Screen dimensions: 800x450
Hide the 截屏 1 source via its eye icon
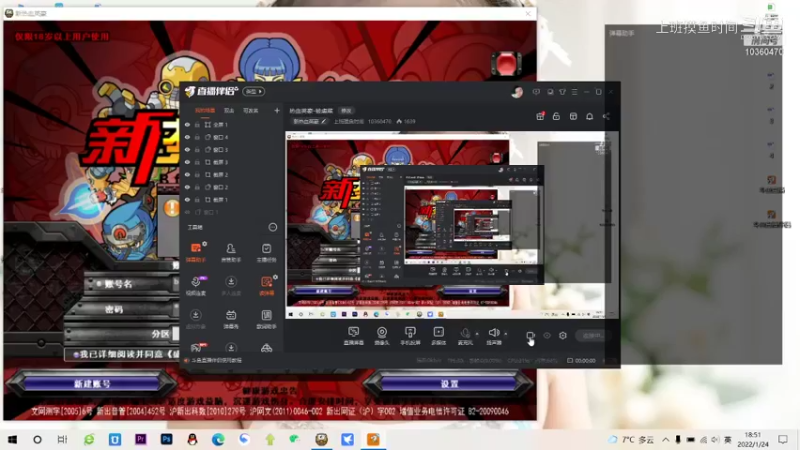187,199
